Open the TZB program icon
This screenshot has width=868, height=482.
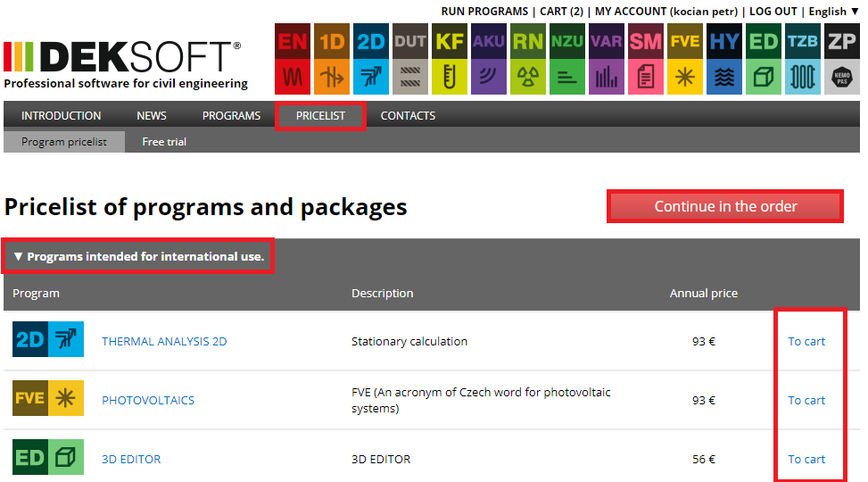click(803, 59)
